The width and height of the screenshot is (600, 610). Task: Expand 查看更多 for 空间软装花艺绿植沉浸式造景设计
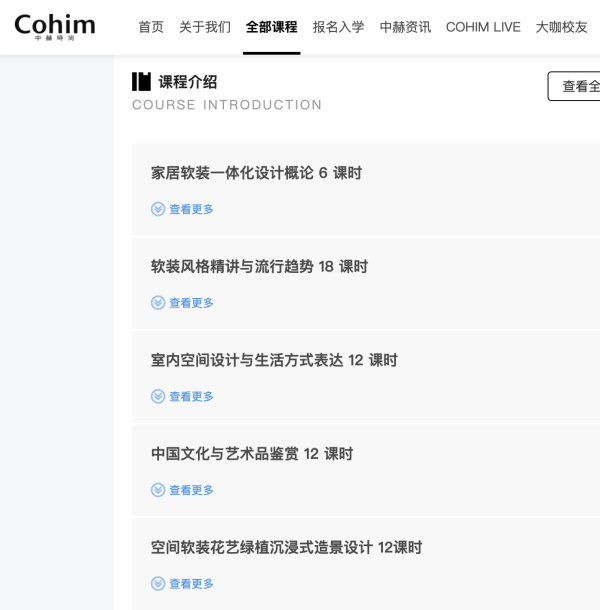click(x=191, y=584)
